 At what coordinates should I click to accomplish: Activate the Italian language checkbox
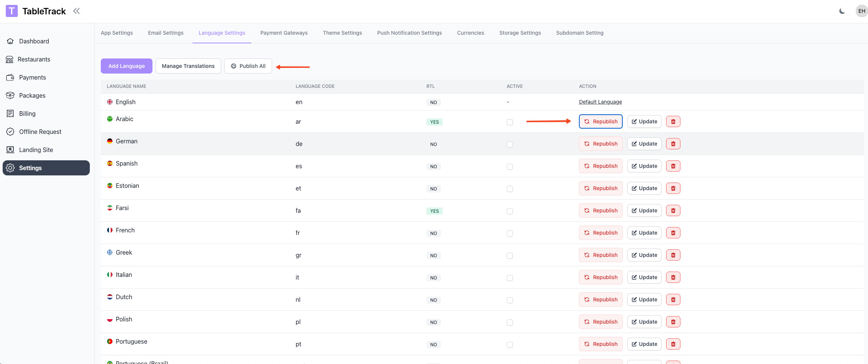click(510, 278)
